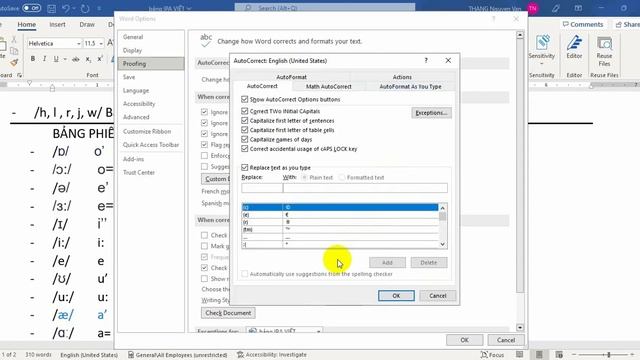Viewport: 640px width, 360px height.
Task: Toggle the AutoSave switch
Action: point(31,8)
